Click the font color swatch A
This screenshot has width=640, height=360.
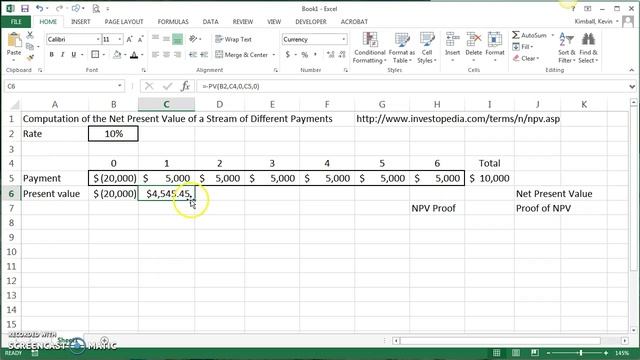click(x=134, y=55)
